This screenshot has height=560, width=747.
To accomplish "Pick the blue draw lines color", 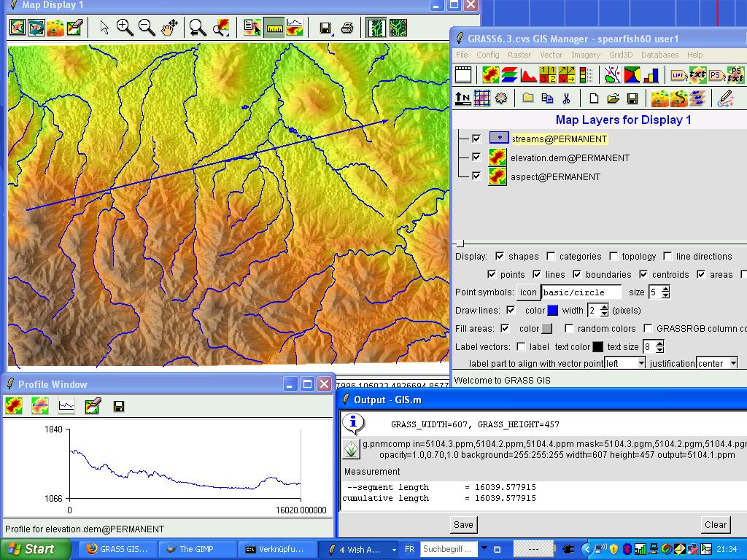I will click(x=553, y=311).
